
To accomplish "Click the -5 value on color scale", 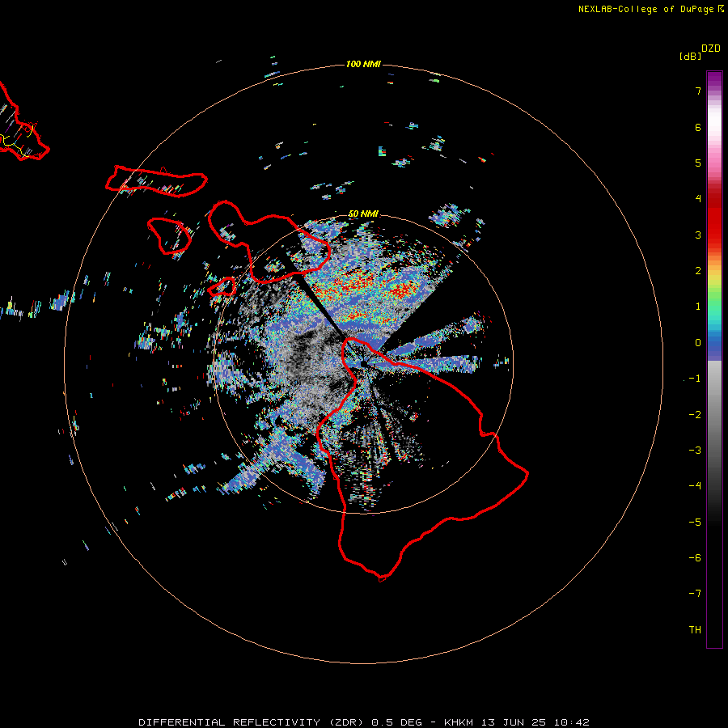I will (x=695, y=523).
